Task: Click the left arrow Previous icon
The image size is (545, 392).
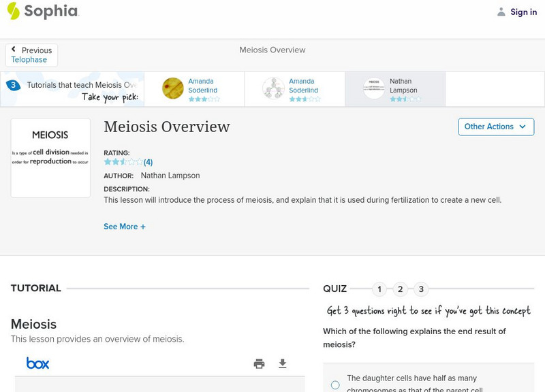Action: click(14, 50)
